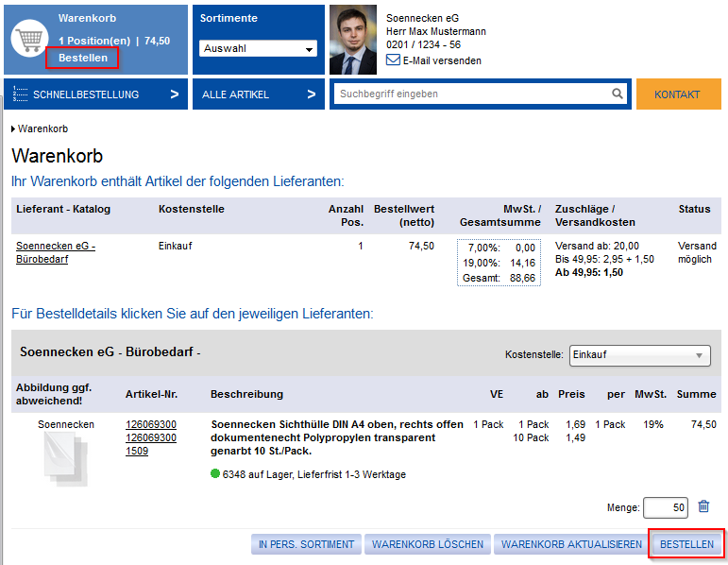Click the shopping cart icon
This screenshot has height=565, width=728.
(29, 39)
